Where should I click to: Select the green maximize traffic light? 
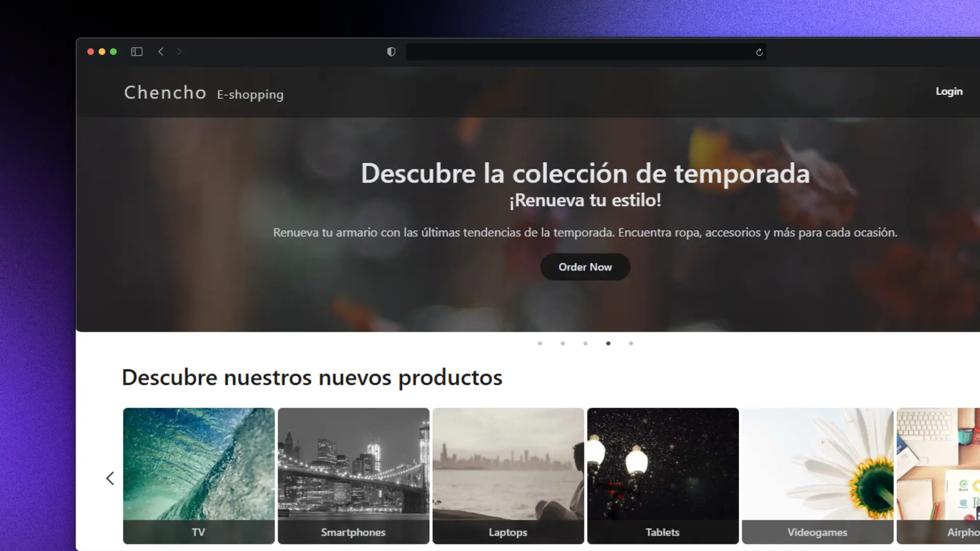tap(113, 52)
